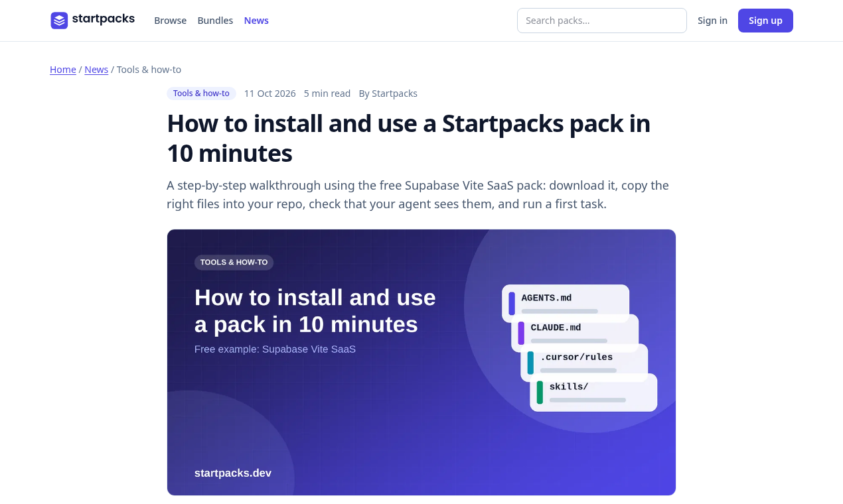Image resolution: width=843 pixels, height=504 pixels.
Task: Click the CLAUDE.md card in hero image
Action: (575, 333)
